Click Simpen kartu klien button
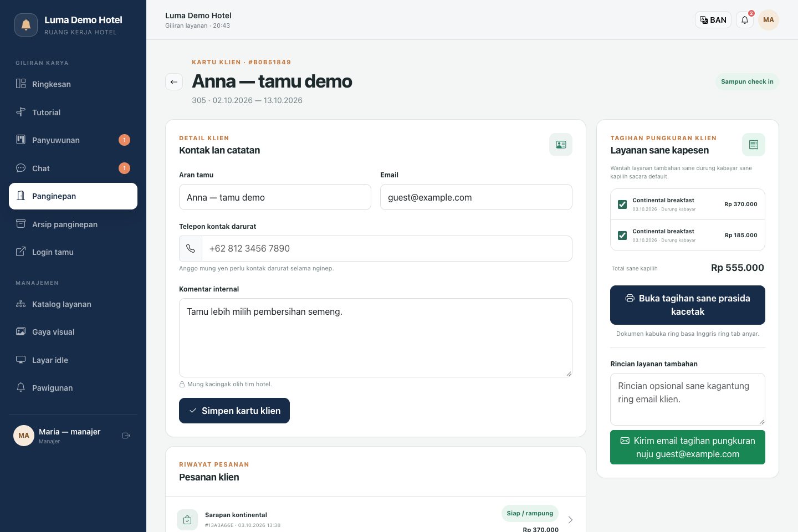This screenshot has height=532, width=798. pyautogui.click(x=234, y=411)
